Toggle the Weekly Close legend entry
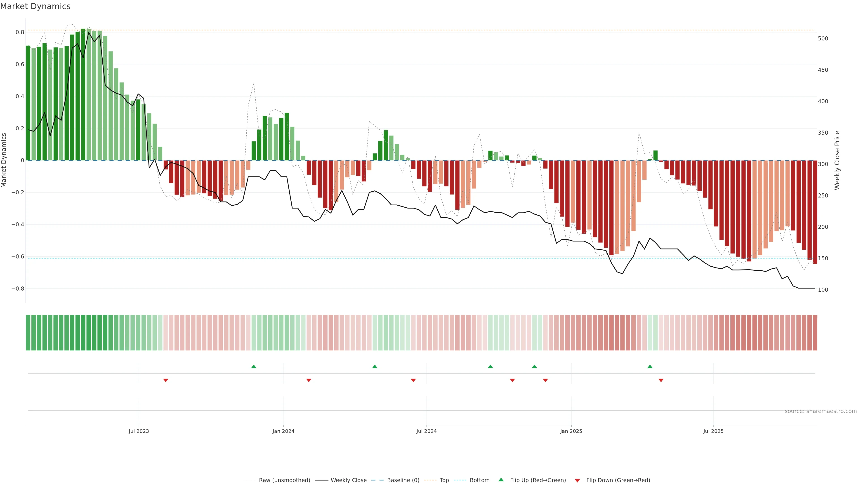868x488 pixels. [x=348, y=480]
